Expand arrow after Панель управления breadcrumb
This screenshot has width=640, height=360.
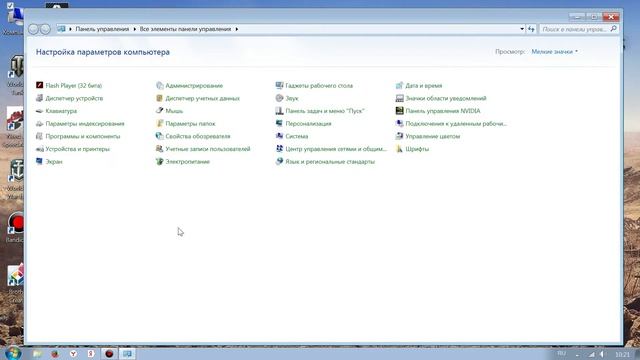click(x=134, y=29)
